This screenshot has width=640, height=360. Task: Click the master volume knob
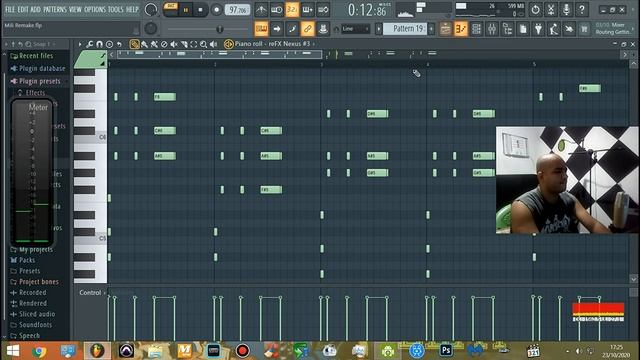[151, 9]
